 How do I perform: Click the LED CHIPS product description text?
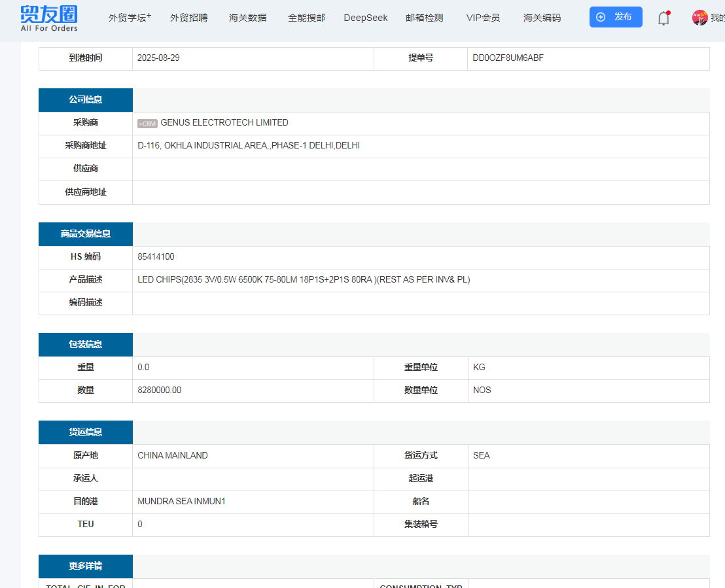click(304, 280)
